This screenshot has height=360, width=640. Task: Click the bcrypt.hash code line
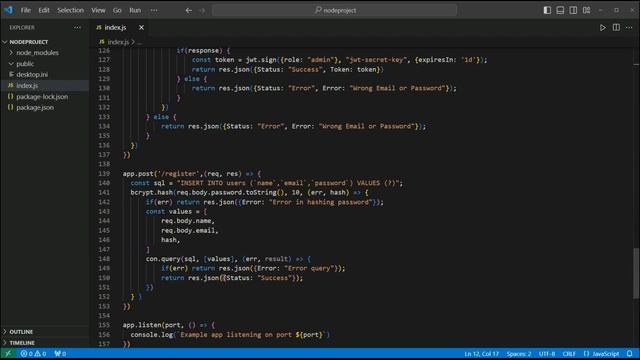coord(249,192)
